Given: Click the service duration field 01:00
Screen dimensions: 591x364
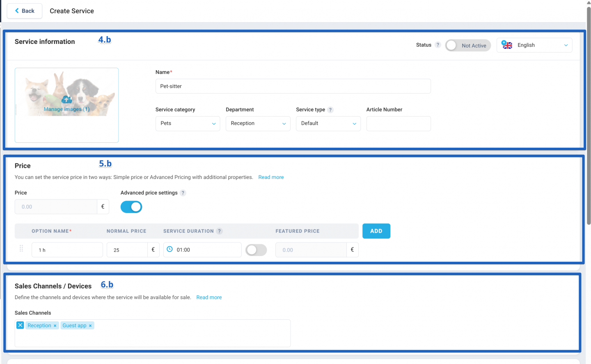Looking at the screenshot, I should click(202, 250).
